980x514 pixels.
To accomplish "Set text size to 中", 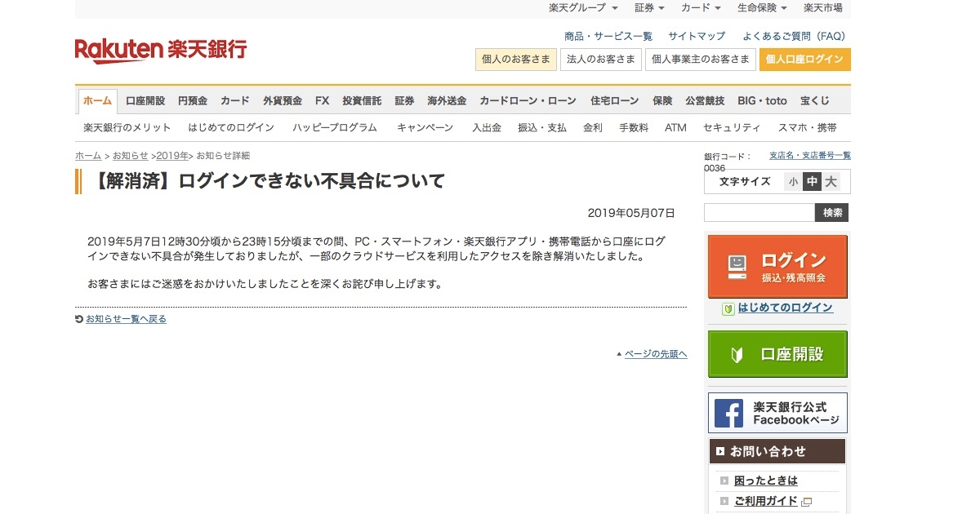I will point(811,182).
